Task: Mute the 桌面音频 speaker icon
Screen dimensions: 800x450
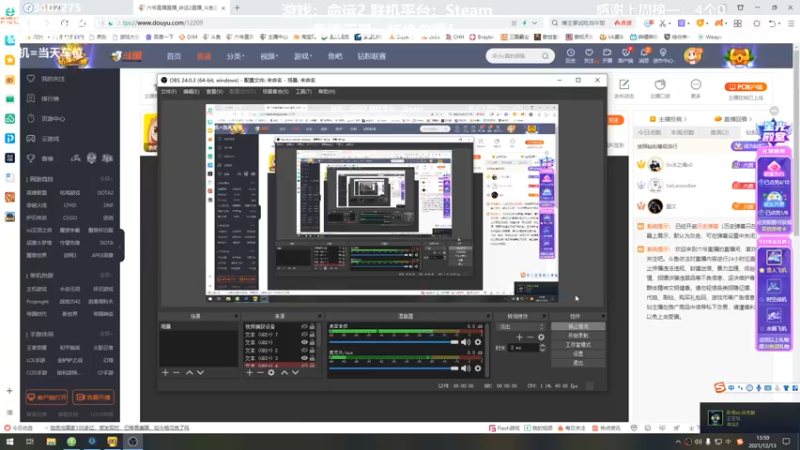Action: click(x=466, y=342)
